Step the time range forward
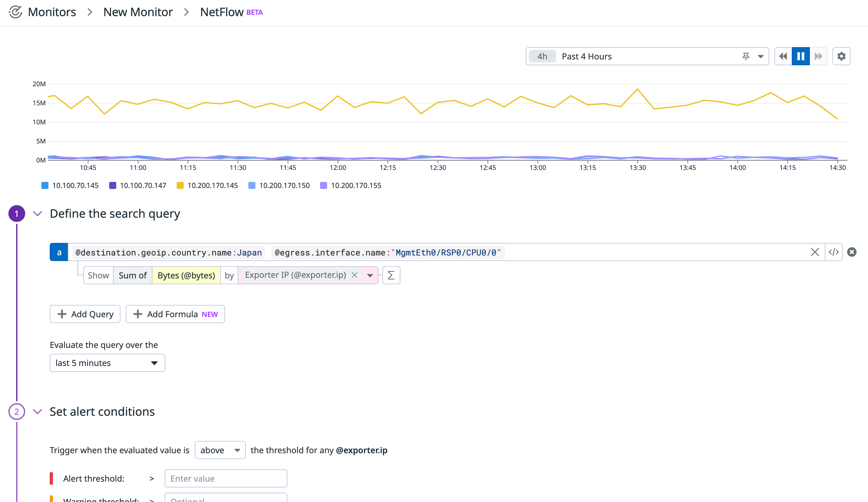 pyautogui.click(x=818, y=56)
